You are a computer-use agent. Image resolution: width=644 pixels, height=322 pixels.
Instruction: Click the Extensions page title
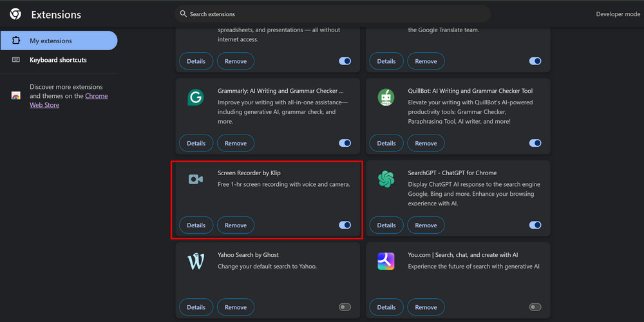56,15
